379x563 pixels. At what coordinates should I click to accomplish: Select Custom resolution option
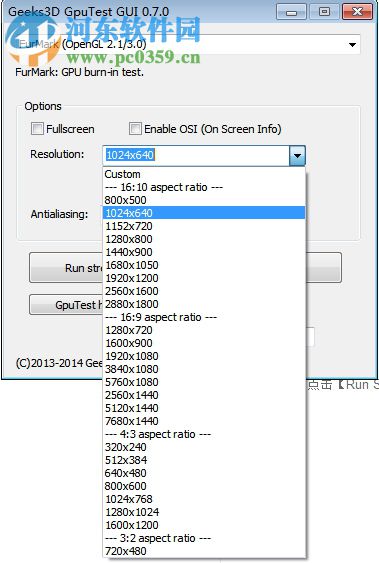tap(204, 174)
